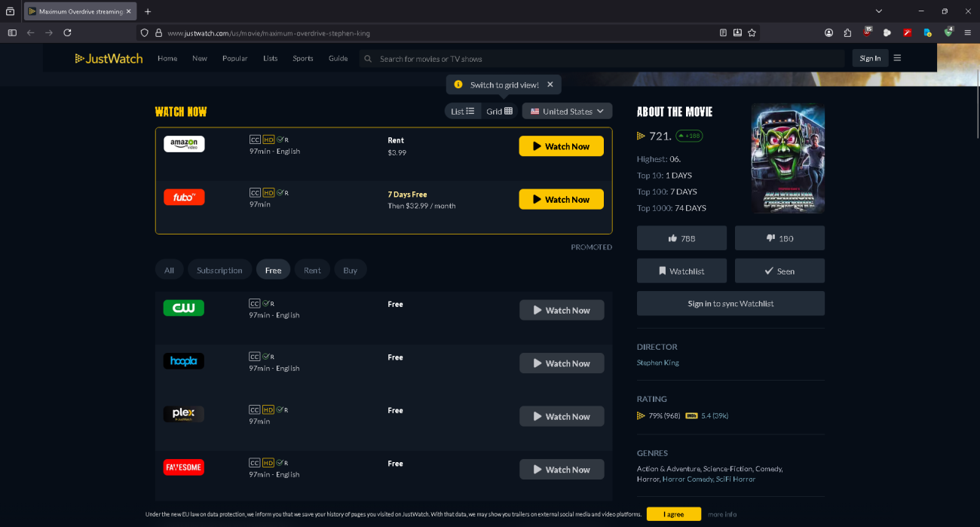Viewport: 980px width, 527px height.
Task: Open the Popular menu item
Action: (234, 59)
